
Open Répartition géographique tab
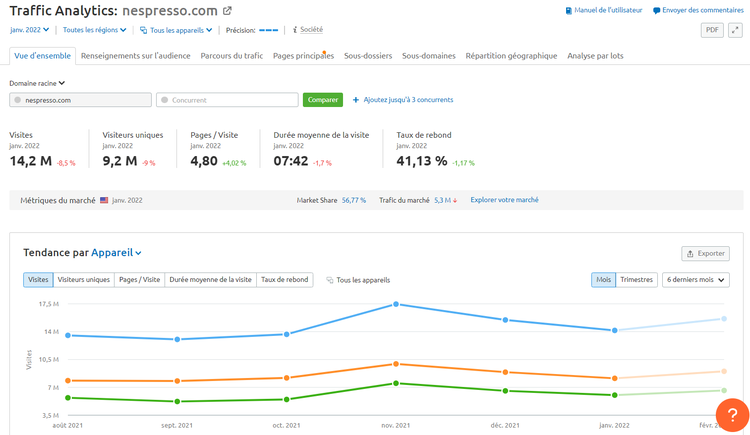pos(511,56)
